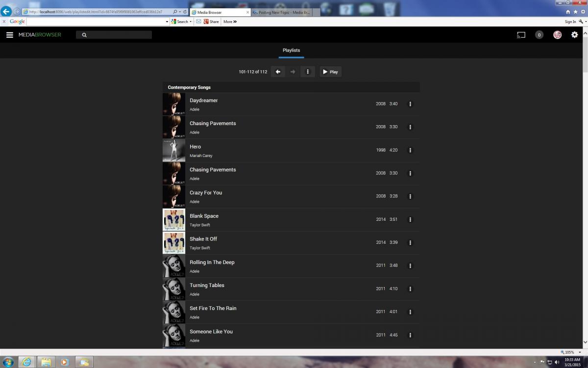Close the Google toolbar
Screen dimensions: 588x368
coord(4,22)
